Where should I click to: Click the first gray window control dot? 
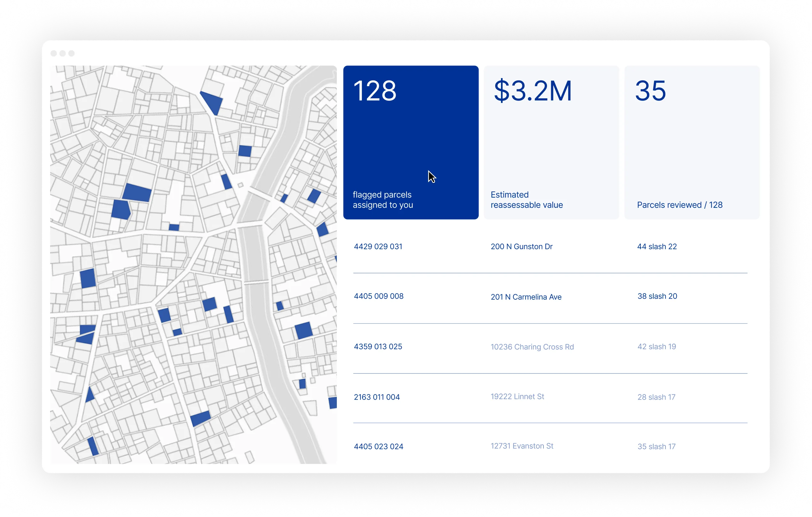pyautogui.click(x=54, y=53)
